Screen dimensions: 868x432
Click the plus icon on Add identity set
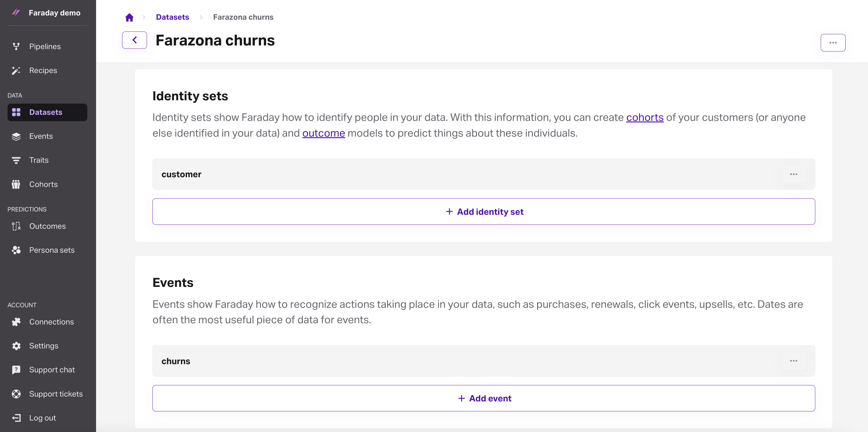(x=449, y=211)
